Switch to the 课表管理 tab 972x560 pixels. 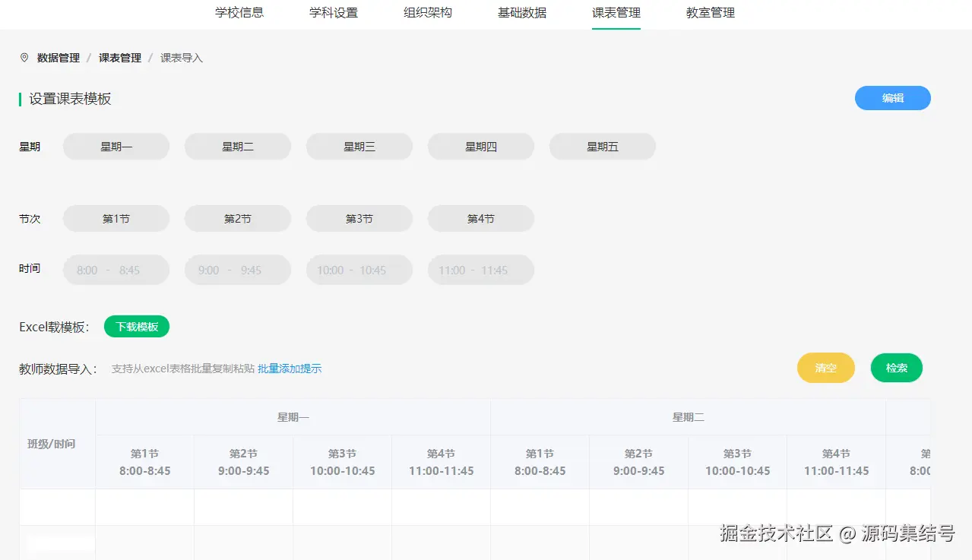[616, 13]
